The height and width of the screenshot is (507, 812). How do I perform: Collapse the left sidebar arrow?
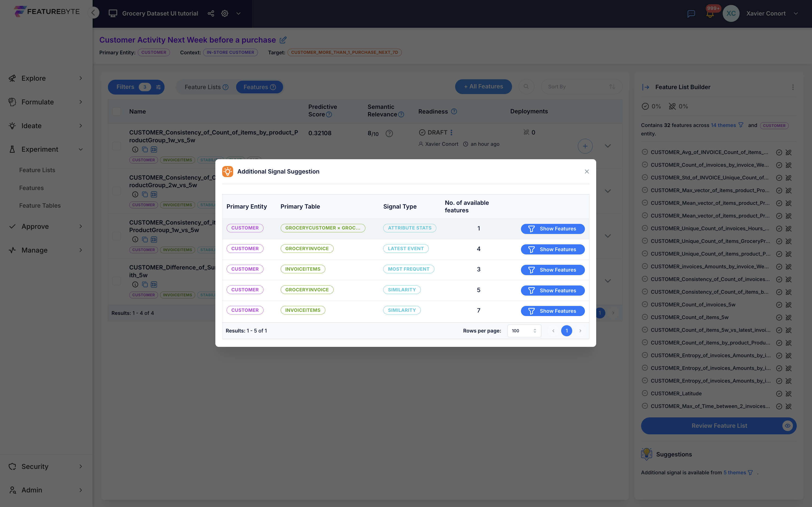coord(94,13)
